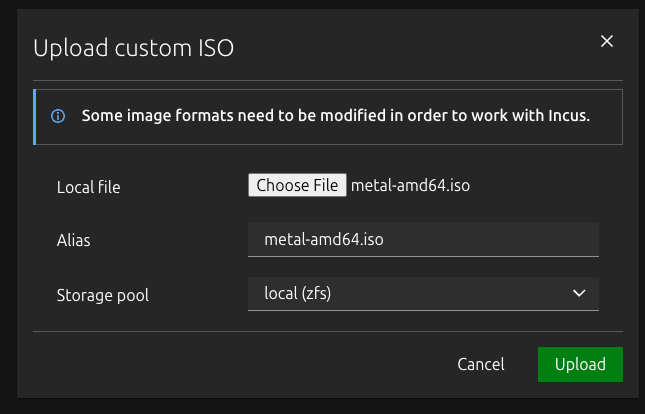The image size is (645, 414).
Task: Click the divider line under the dialog title
Action: pos(328,80)
